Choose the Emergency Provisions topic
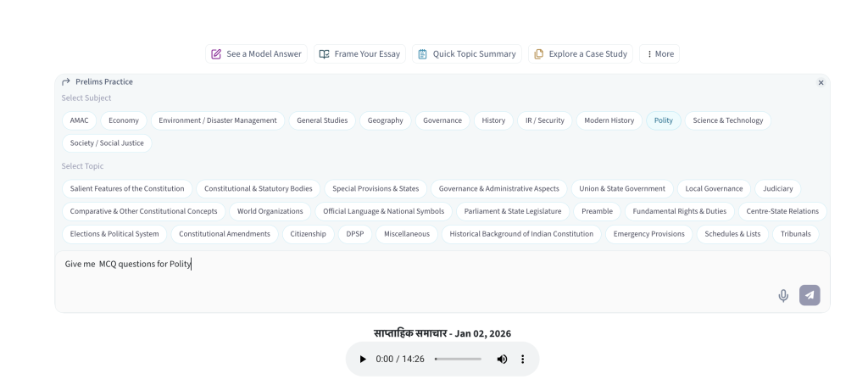 (x=650, y=234)
